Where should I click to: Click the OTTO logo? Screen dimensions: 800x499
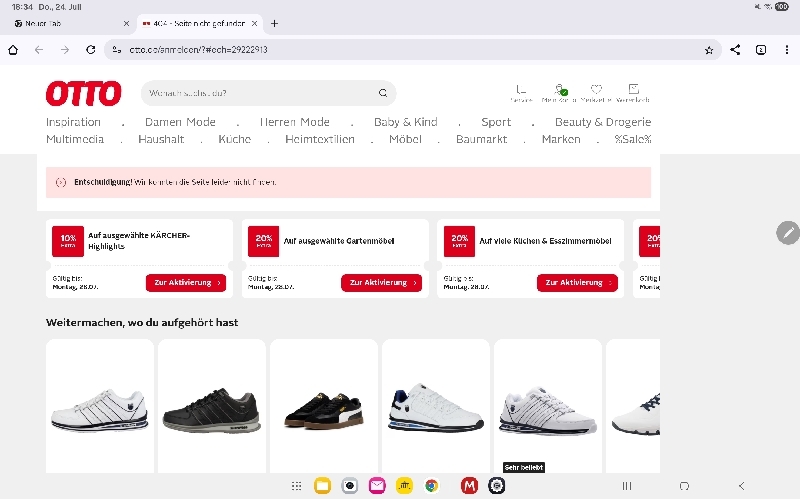pos(83,93)
